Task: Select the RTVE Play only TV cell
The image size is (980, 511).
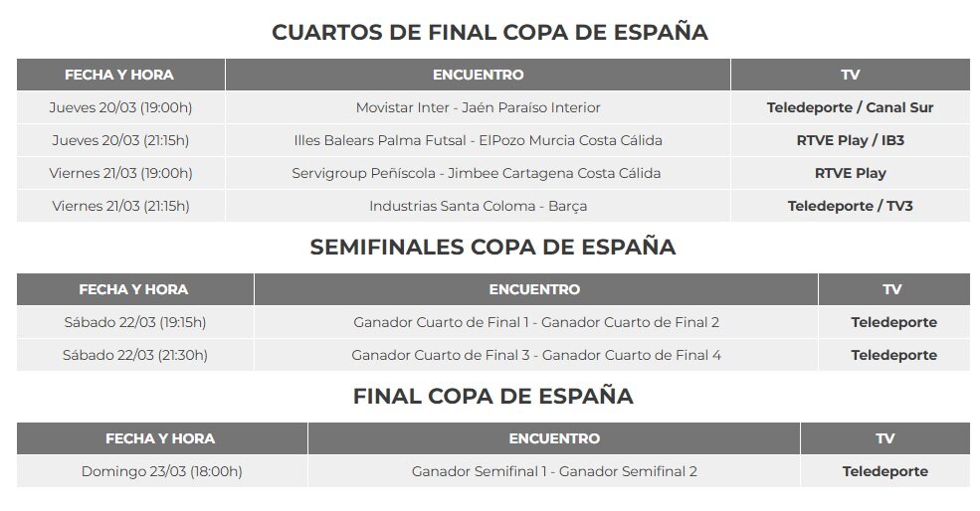Action: [850, 173]
